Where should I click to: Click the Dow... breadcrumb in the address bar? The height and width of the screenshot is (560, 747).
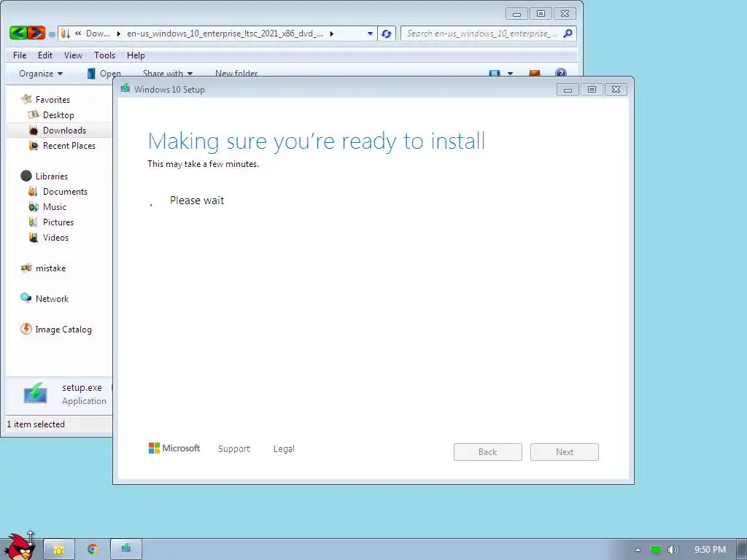point(98,34)
